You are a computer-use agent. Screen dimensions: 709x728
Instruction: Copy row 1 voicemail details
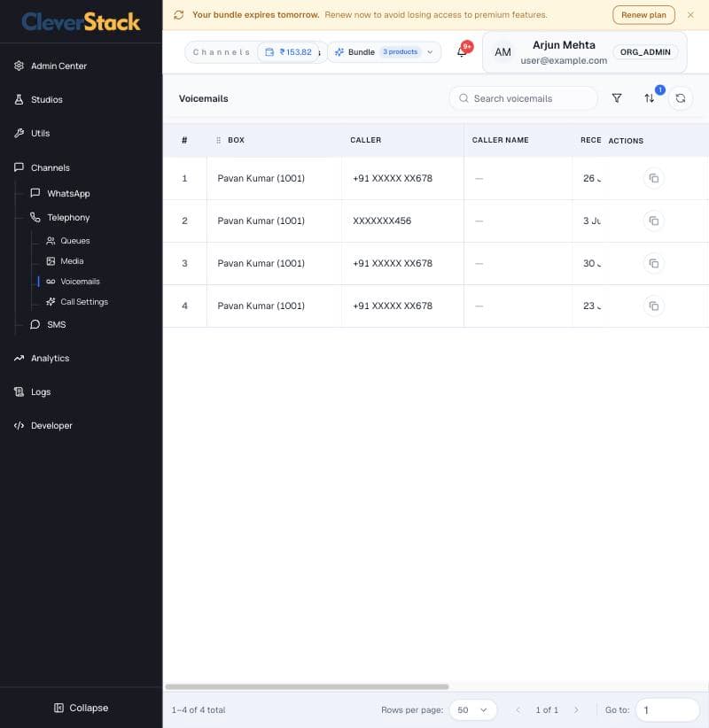click(654, 178)
